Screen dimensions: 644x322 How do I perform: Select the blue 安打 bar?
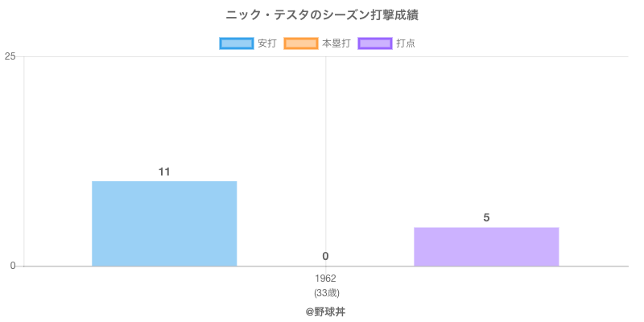(x=164, y=224)
